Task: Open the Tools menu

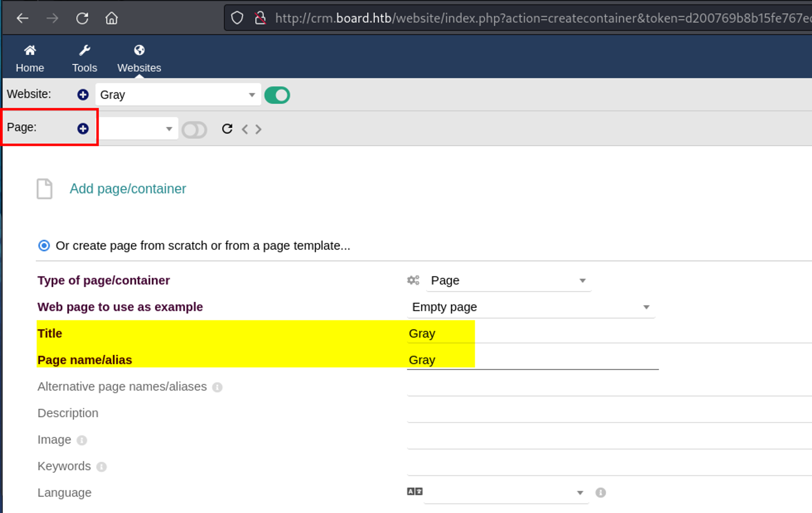Action: (84, 58)
